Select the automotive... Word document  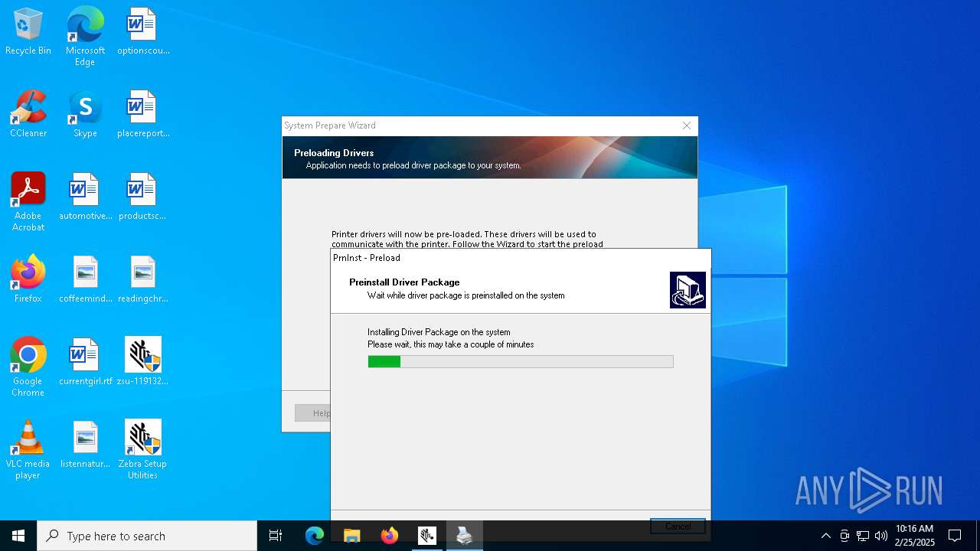(85, 197)
